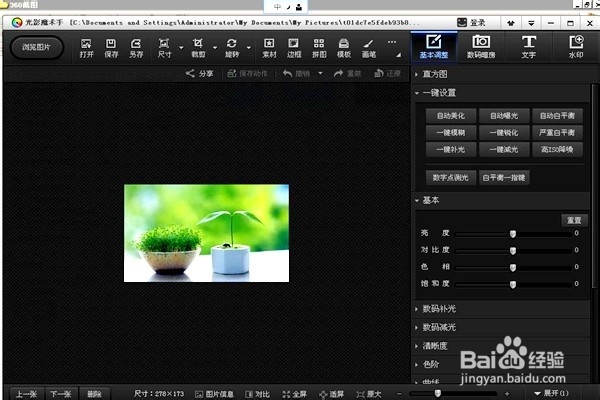This screenshot has height=400, width=600.
Task: Click the plant photo in the canvas
Action: pos(207,233)
